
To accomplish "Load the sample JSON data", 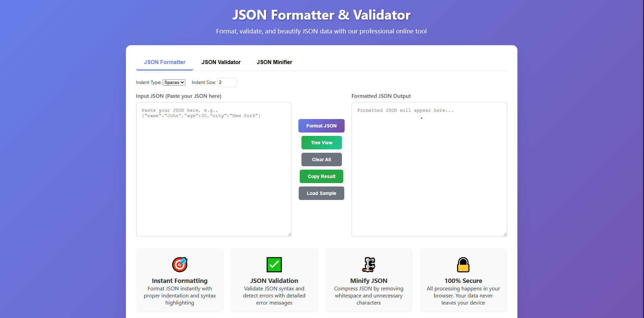I will [x=321, y=193].
